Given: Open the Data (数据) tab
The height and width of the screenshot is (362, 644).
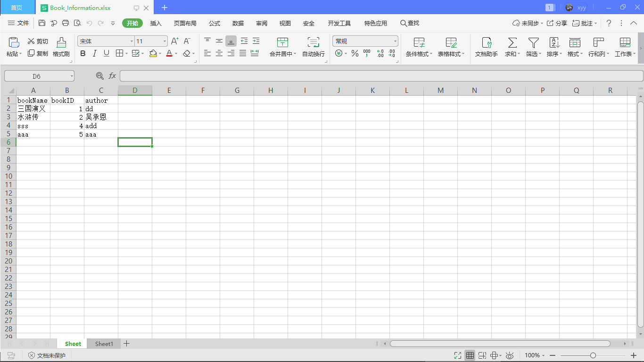Looking at the screenshot, I should (238, 23).
